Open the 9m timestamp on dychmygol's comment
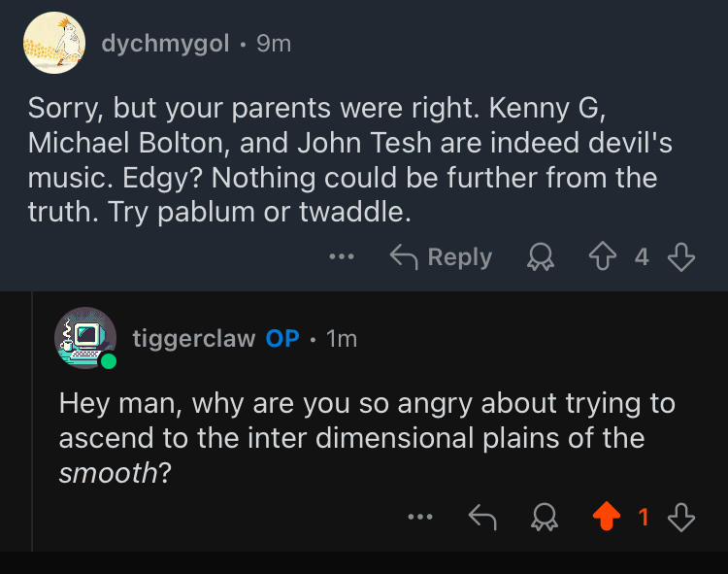Image resolution: width=728 pixels, height=574 pixels. [x=274, y=44]
